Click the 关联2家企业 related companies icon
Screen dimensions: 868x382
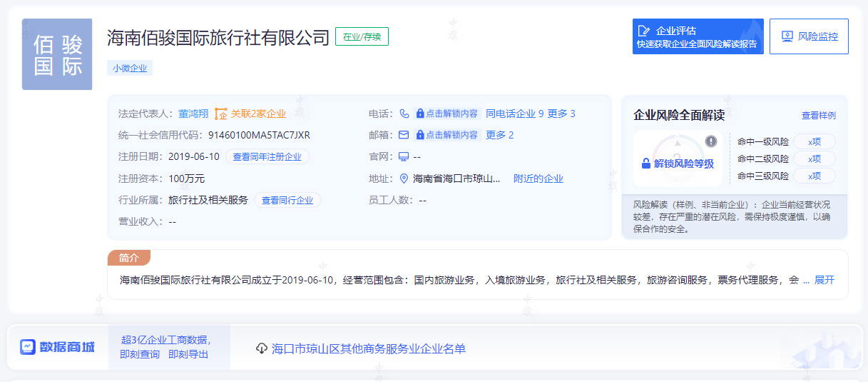pos(221,114)
